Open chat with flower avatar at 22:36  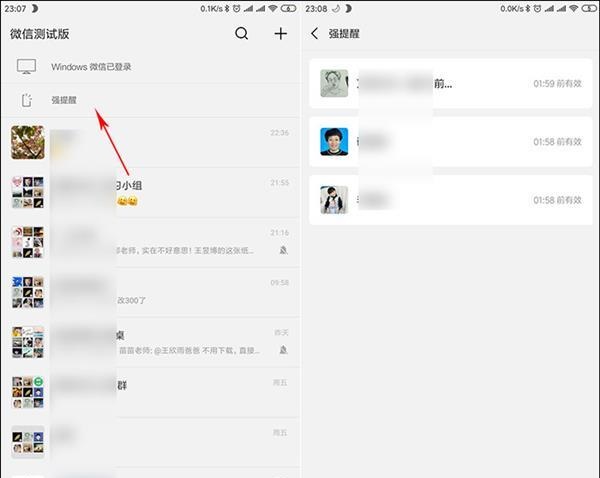coord(150,142)
